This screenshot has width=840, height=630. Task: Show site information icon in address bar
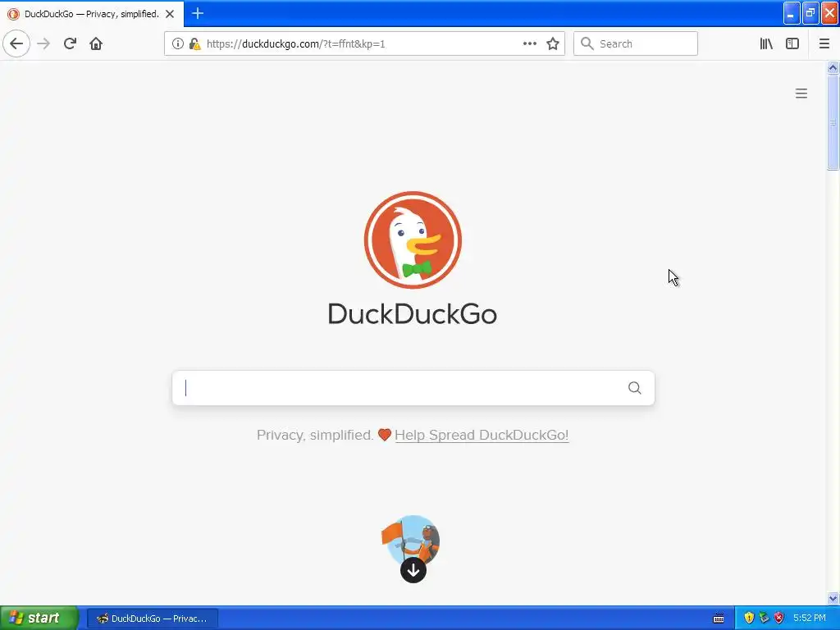(177, 43)
